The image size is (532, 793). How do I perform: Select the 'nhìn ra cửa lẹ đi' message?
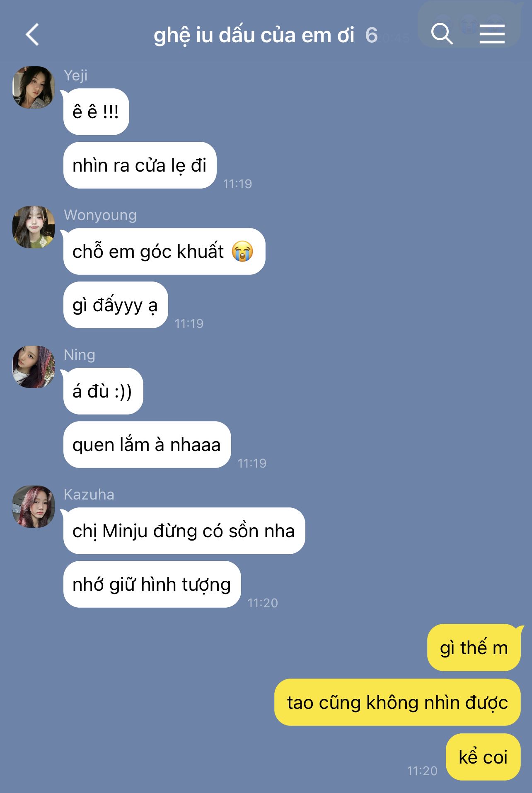point(140,165)
